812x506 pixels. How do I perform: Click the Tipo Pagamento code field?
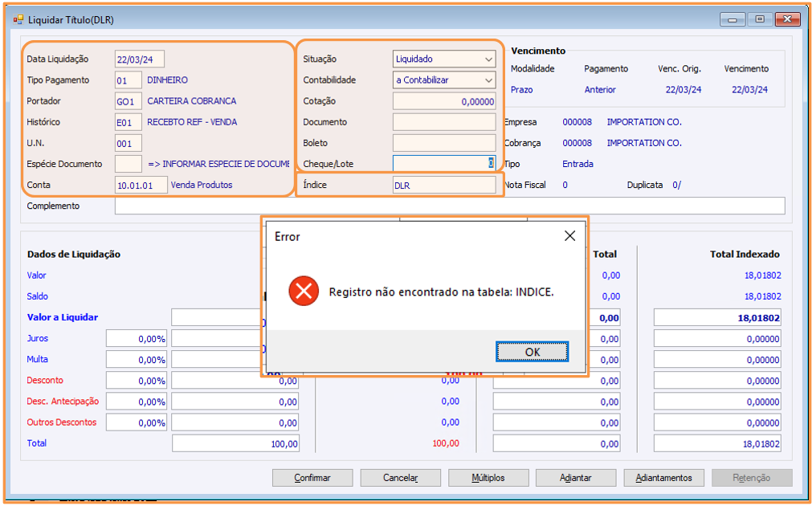pyautogui.click(x=129, y=80)
